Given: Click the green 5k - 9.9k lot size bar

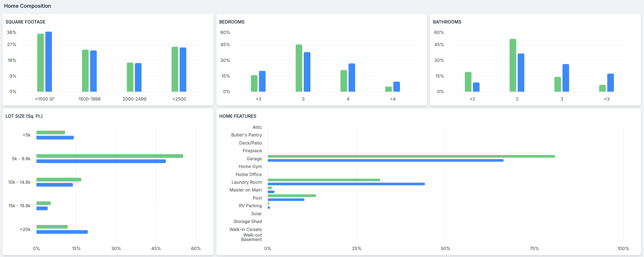Looking at the screenshot, I should pyautogui.click(x=110, y=156).
